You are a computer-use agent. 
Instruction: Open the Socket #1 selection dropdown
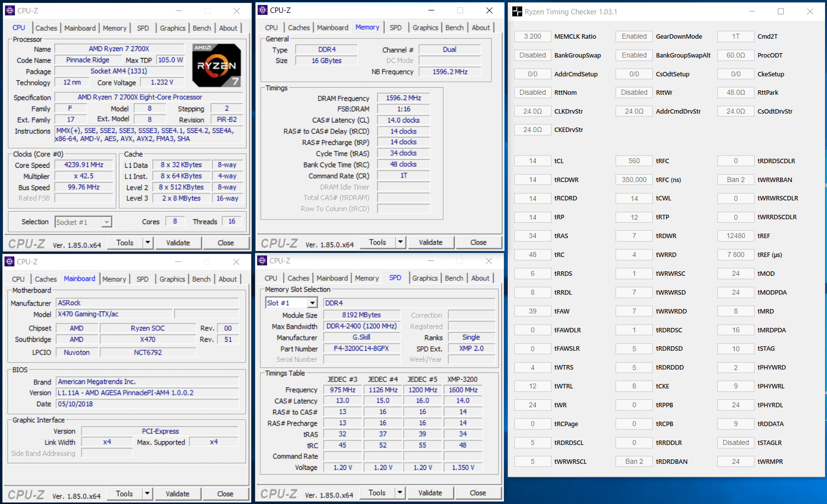(107, 222)
